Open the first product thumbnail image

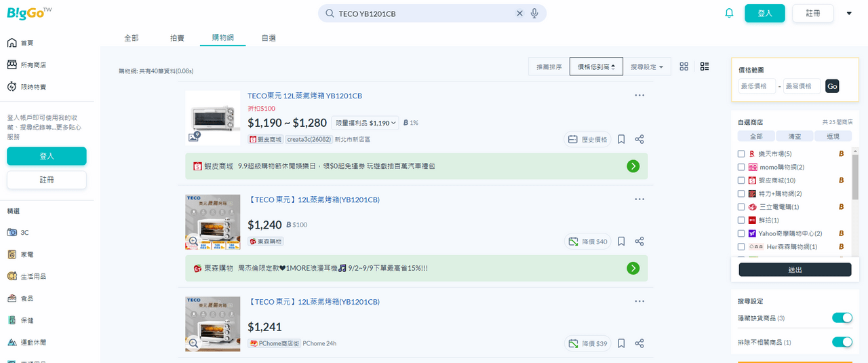[x=213, y=118]
